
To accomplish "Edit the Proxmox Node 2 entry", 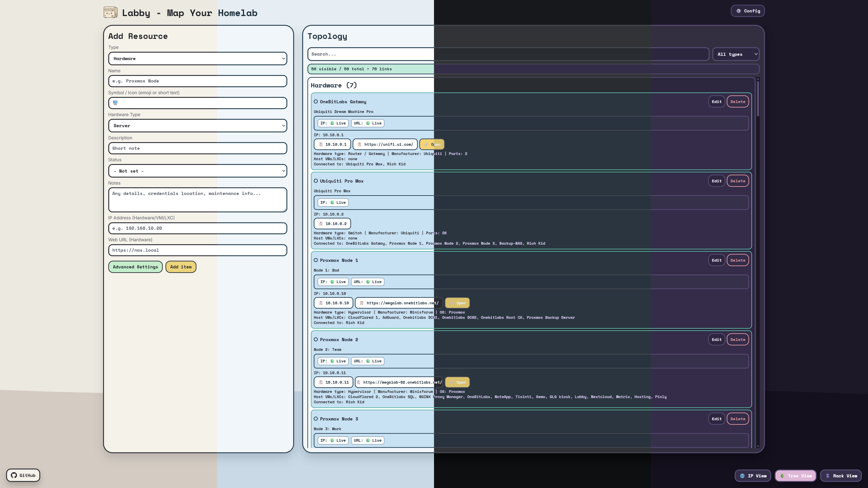I will point(717,340).
